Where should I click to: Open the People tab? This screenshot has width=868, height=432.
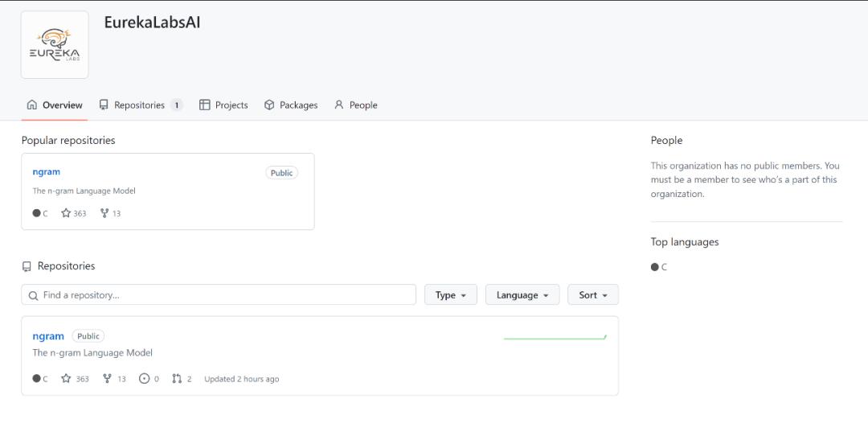[355, 105]
